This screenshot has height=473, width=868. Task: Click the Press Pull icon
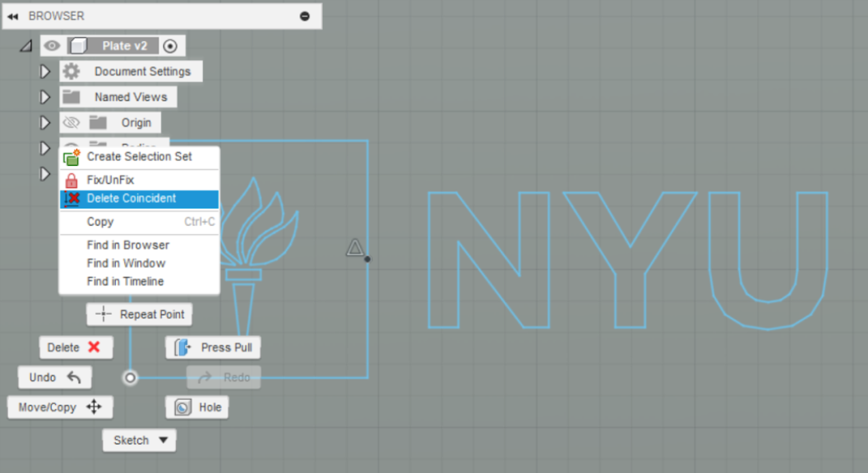pyautogui.click(x=182, y=347)
